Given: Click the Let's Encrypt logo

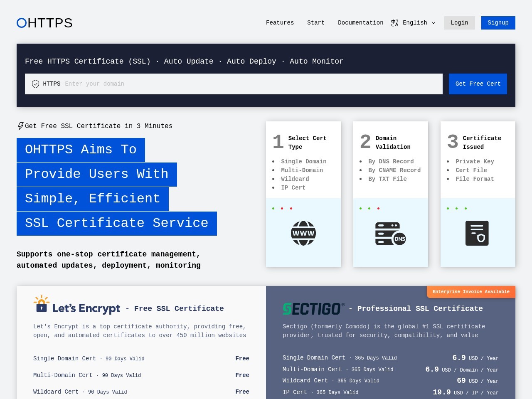Looking at the screenshot, I should (x=77, y=305).
